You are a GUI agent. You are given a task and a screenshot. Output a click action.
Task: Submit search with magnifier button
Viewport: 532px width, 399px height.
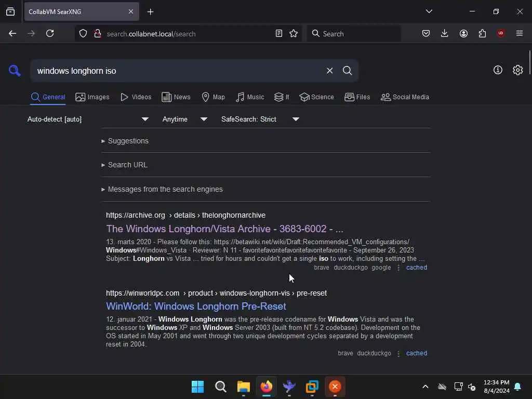(347, 71)
